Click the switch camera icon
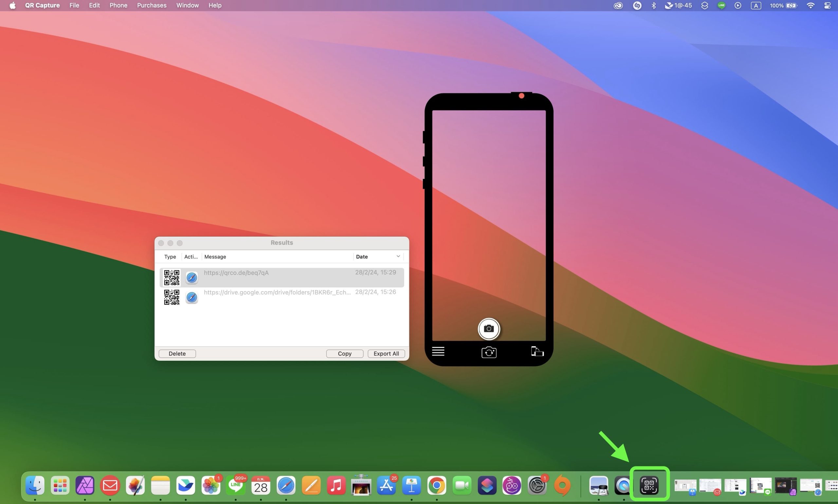Image resolution: width=838 pixels, height=504 pixels. click(489, 352)
